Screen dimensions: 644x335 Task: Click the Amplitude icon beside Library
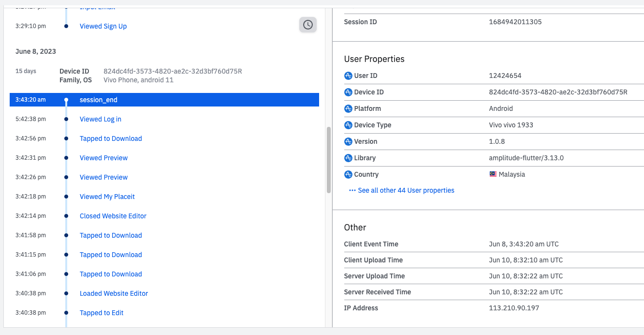click(348, 158)
